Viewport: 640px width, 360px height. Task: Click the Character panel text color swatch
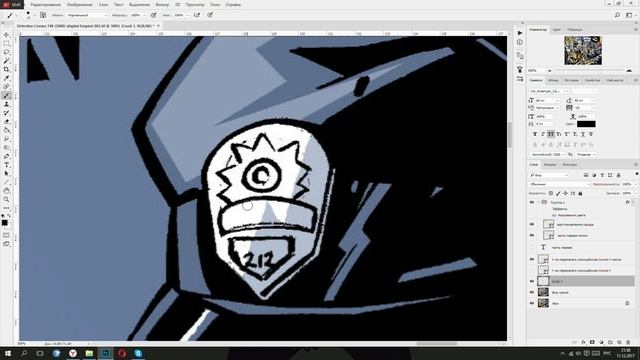pyautogui.click(x=586, y=124)
